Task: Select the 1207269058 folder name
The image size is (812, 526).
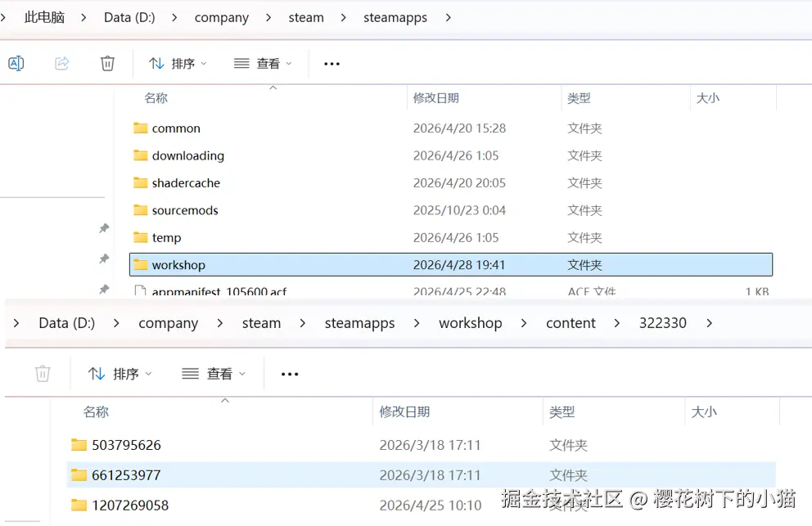Action: click(130, 505)
